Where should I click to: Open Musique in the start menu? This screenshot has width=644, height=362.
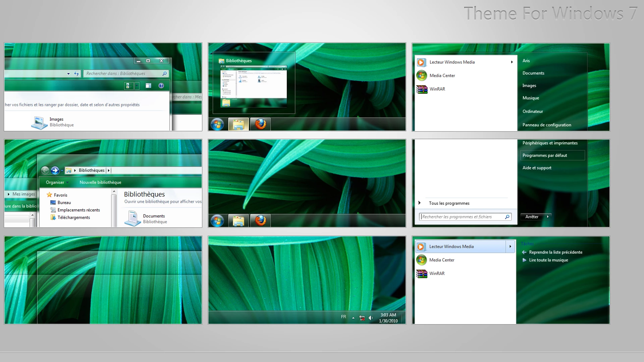pos(531,98)
